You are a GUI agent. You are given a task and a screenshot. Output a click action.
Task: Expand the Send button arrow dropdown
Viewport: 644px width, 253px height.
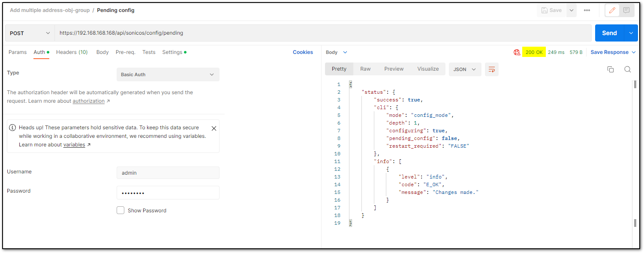coord(631,33)
